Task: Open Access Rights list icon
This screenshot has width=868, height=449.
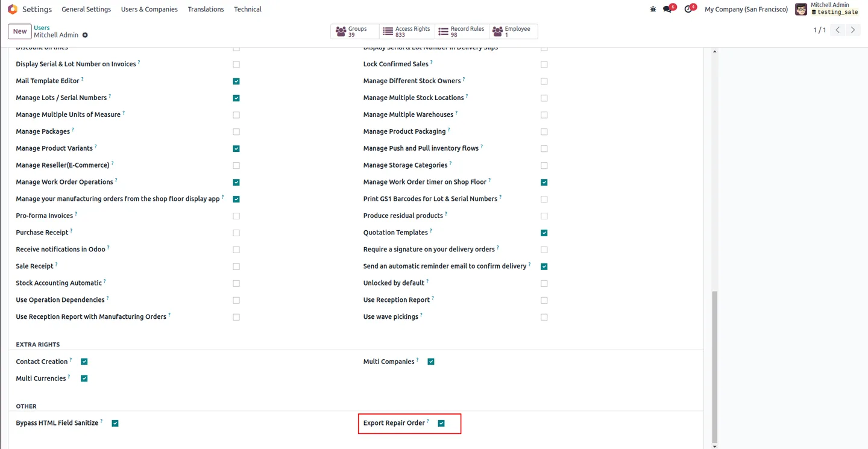Action: [388, 31]
